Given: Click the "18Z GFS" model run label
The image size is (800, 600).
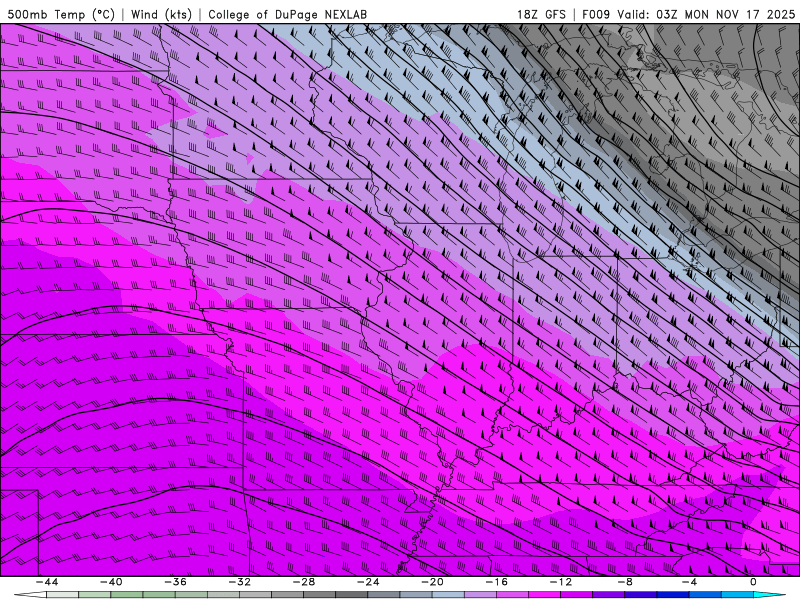Looking at the screenshot, I should tap(541, 14).
